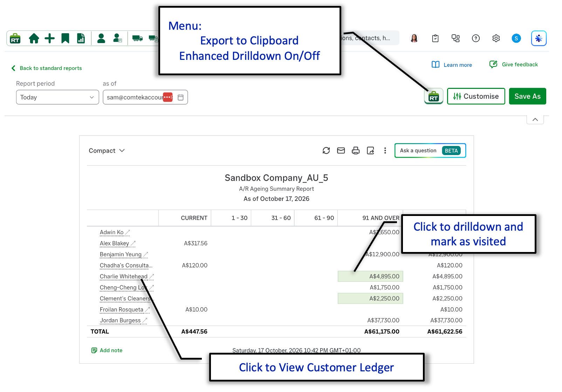Click the Customise button

click(x=476, y=96)
